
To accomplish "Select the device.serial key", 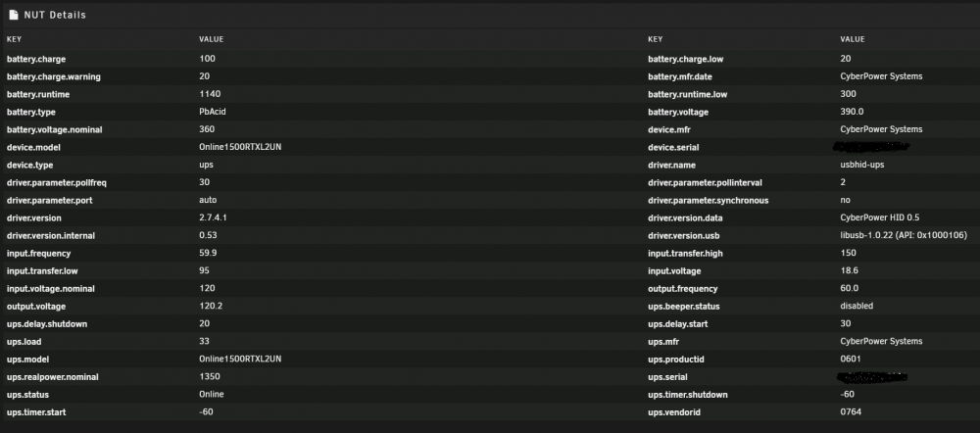I will click(x=674, y=148).
